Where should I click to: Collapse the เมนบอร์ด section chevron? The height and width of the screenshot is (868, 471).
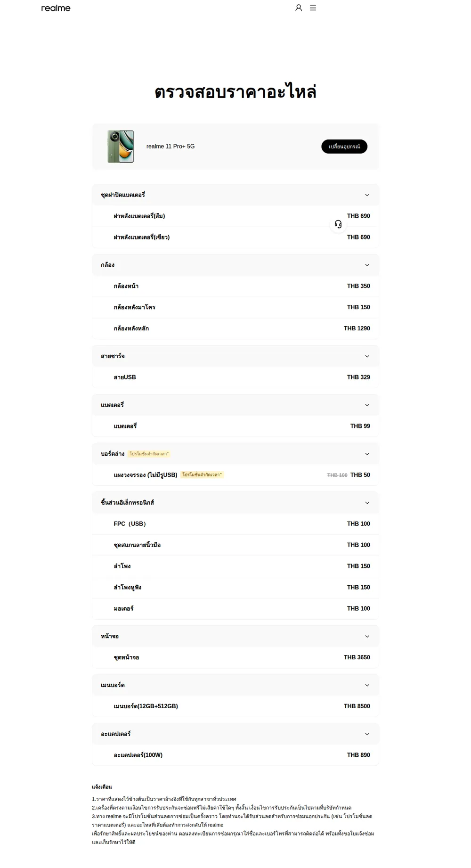click(367, 686)
